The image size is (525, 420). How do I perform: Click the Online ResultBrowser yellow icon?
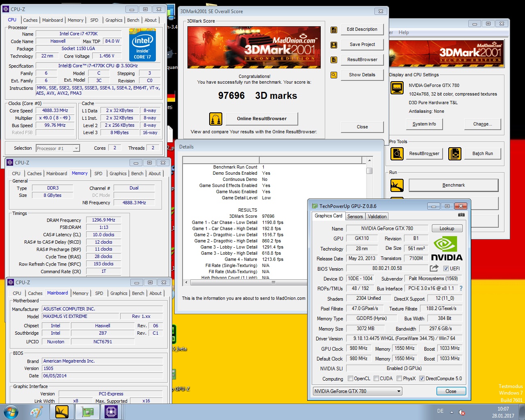pyautogui.click(x=216, y=119)
